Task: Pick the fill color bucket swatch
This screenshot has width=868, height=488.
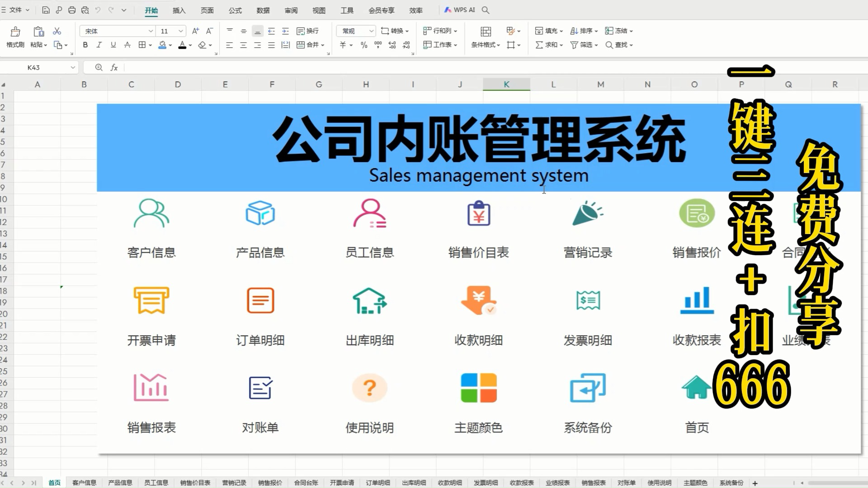Action: coord(162,45)
